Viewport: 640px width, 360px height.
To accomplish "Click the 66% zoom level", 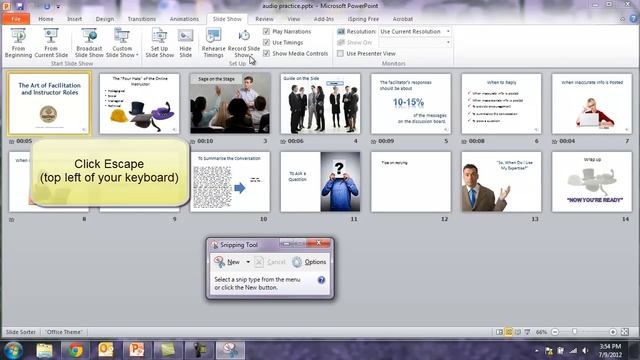I will pos(541,332).
